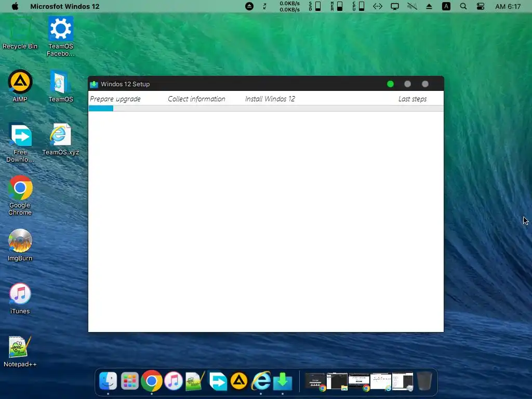Screen dimensions: 532x399
Task: Open the ImgBurn desktop icon
Action: [20, 245]
